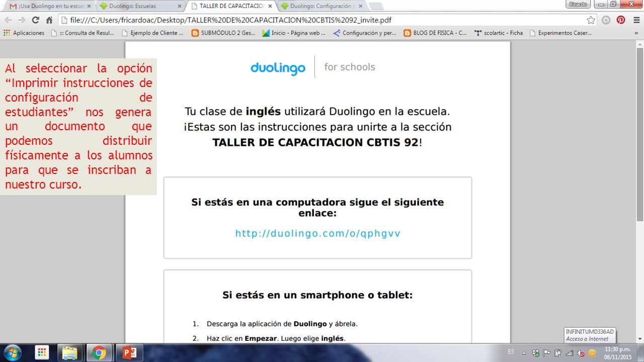Viewport: 644px width, 362px height.
Task: Open the clock showing 11:30 p.m. 08/11/2015
Action: point(617,353)
